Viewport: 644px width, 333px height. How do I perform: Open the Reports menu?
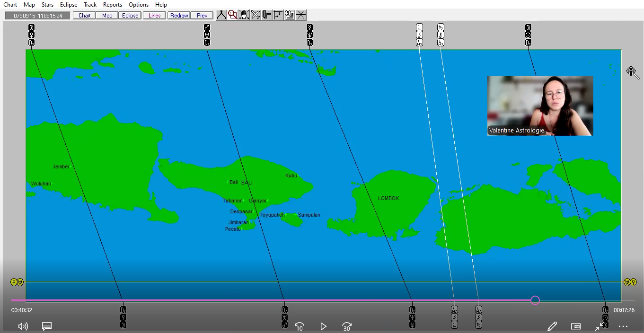point(113,5)
